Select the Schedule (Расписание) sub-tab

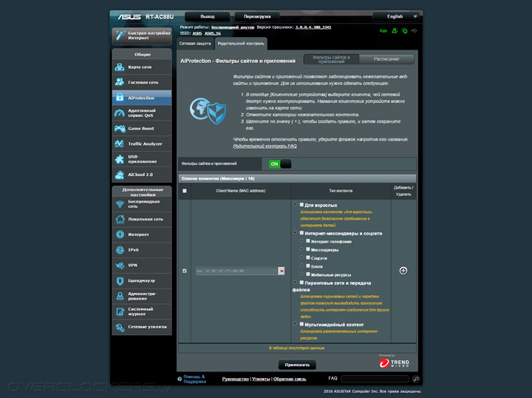click(x=386, y=59)
